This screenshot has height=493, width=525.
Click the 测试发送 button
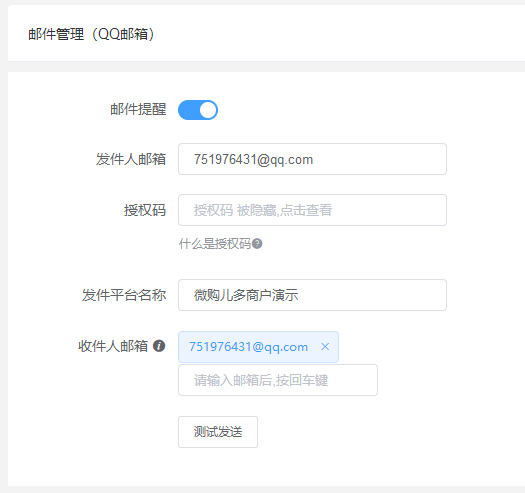(x=218, y=432)
